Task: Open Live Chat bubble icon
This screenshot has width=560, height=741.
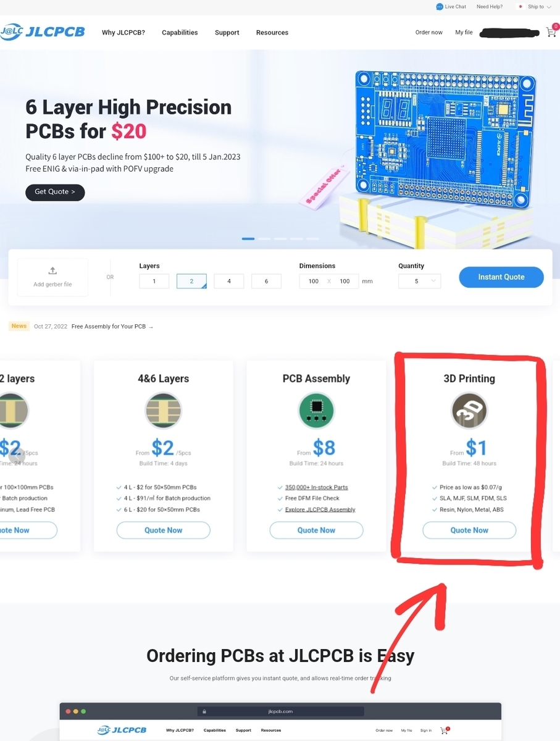Action: pyautogui.click(x=439, y=7)
